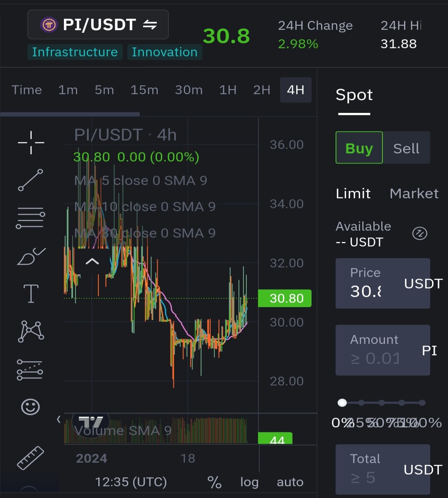Toggle auto scale on the chart
448x498 pixels.
coord(290,482)
